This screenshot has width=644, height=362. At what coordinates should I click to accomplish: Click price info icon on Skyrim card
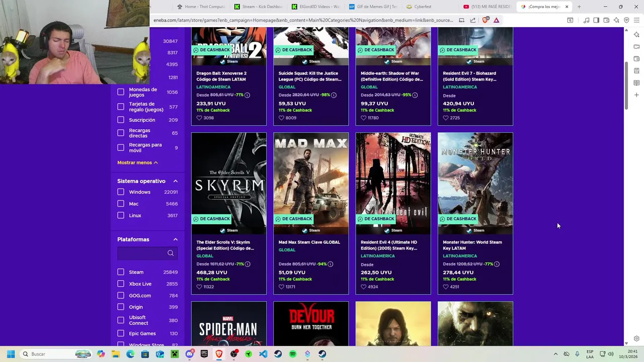click(248, 264)
